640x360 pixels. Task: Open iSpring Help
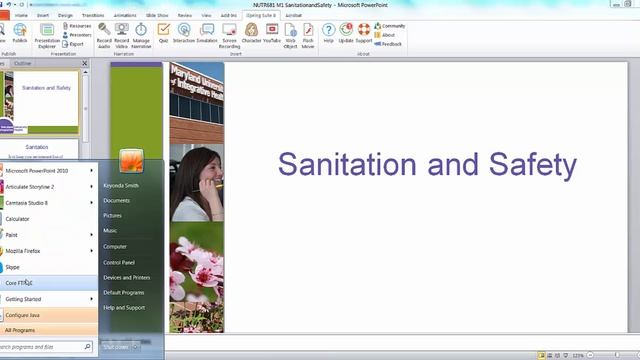(329, 33)
